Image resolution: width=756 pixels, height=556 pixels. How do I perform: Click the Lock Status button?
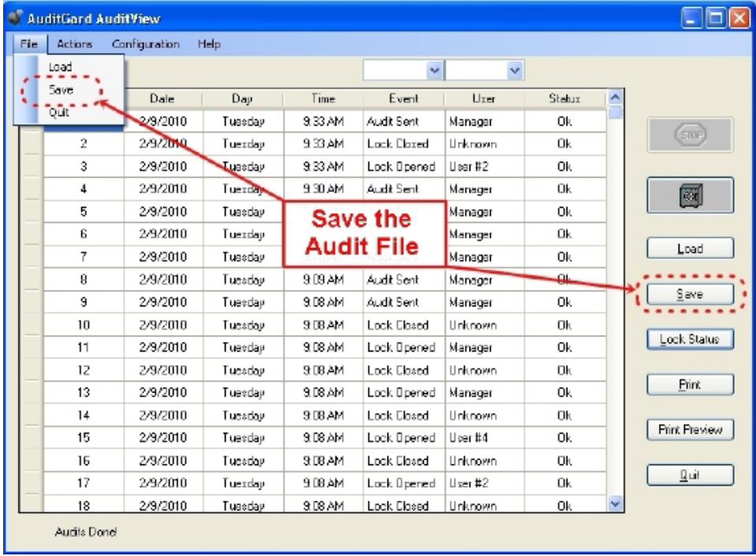(690, 340)
